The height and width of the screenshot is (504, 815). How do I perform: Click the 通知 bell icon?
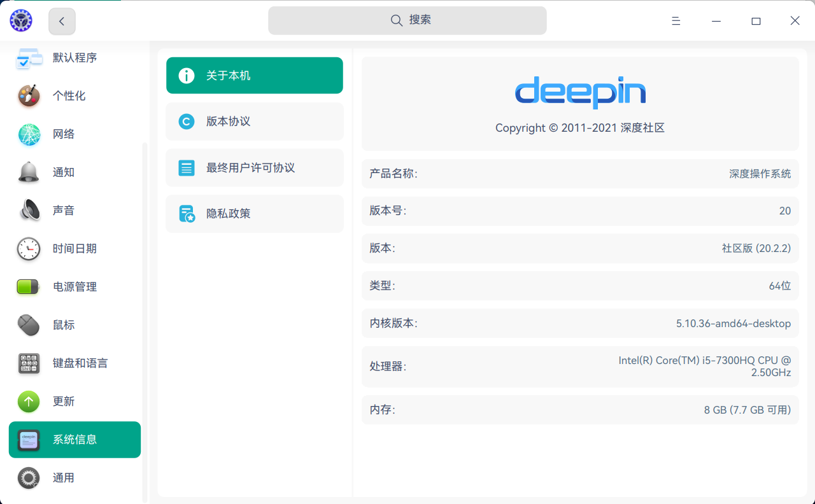tap(29, 172)
